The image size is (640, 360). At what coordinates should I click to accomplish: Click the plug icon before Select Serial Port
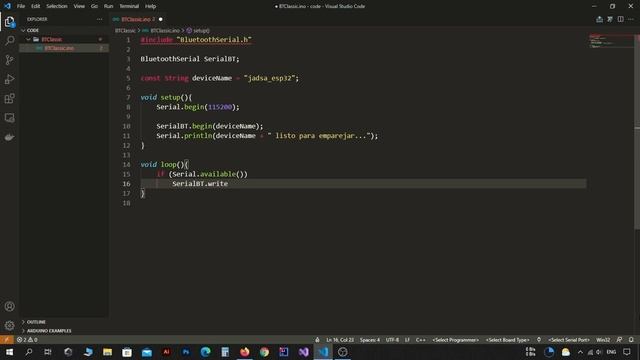point(539,340)
